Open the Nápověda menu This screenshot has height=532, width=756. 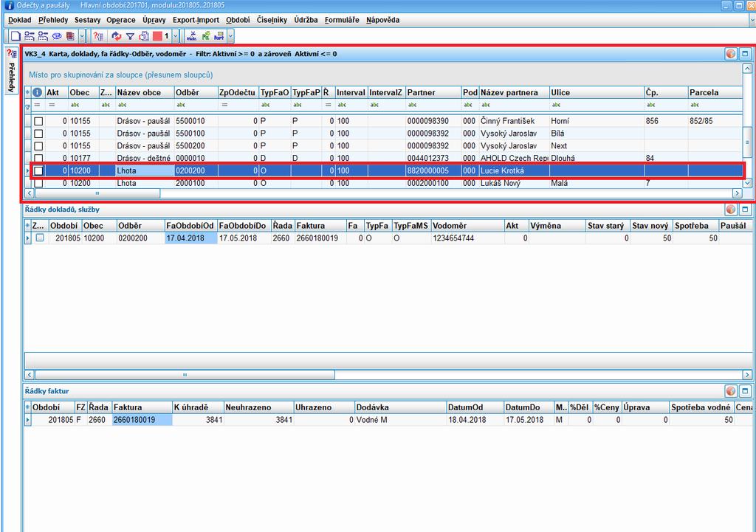383,20
